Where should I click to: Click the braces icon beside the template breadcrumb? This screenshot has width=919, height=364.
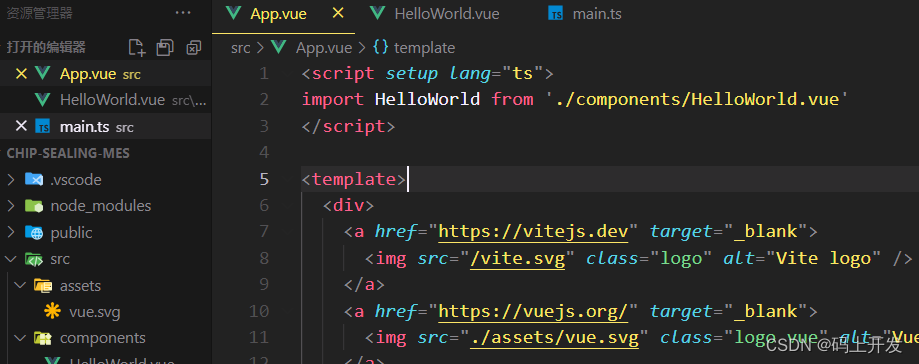pos(381,47)
